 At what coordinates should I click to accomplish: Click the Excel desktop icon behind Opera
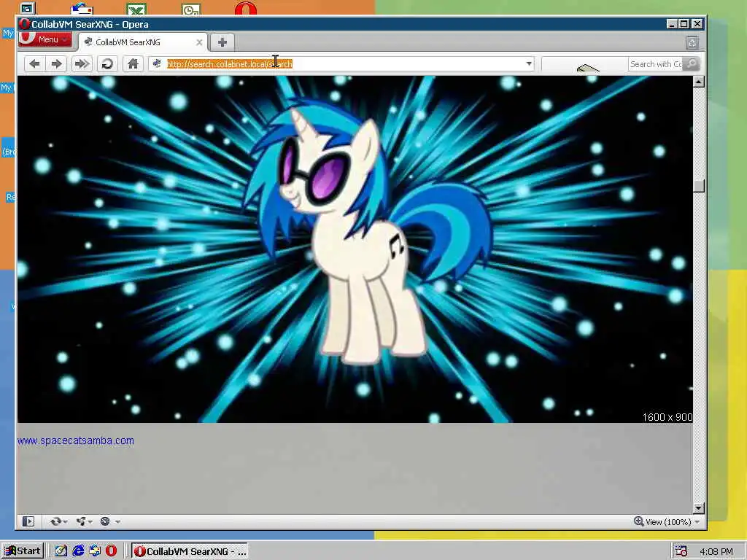click(136, 9)
